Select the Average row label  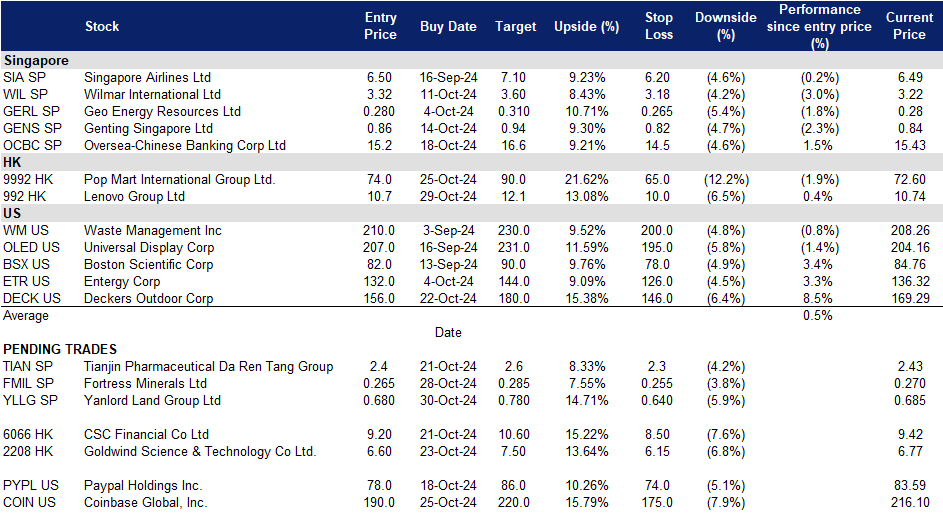[26, 316]
